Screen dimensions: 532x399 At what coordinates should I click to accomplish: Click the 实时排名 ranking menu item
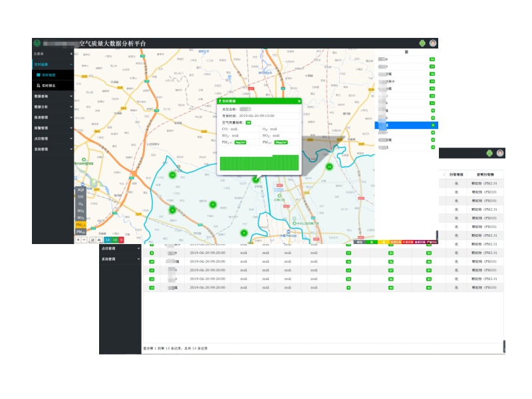tap(49, 86)
